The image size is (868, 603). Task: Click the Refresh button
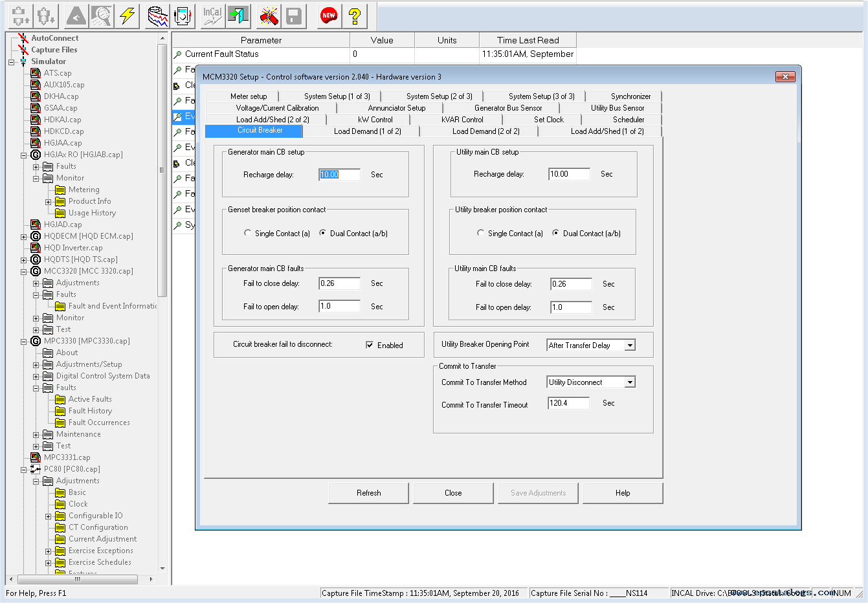click(369, 493)
